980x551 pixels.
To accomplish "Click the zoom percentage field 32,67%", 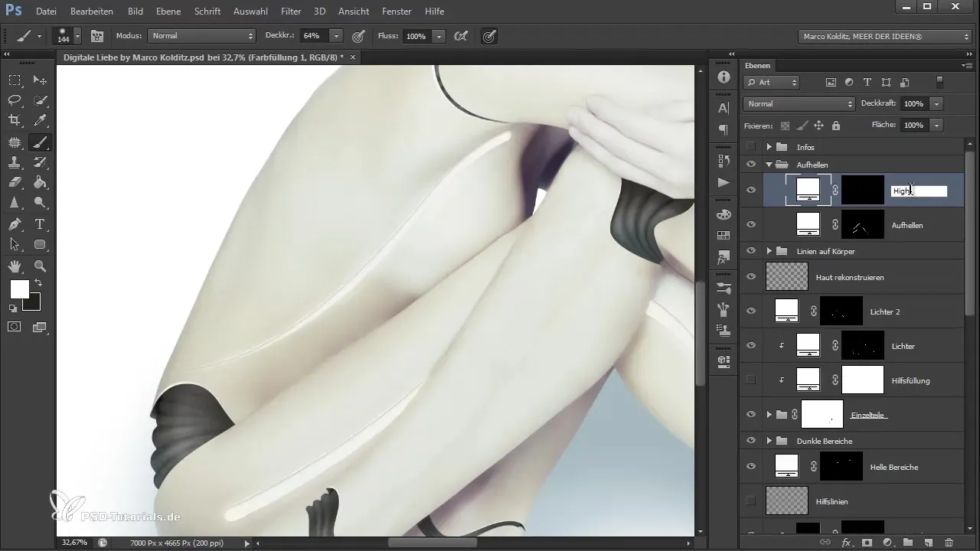I will click(x=75, y=543).
